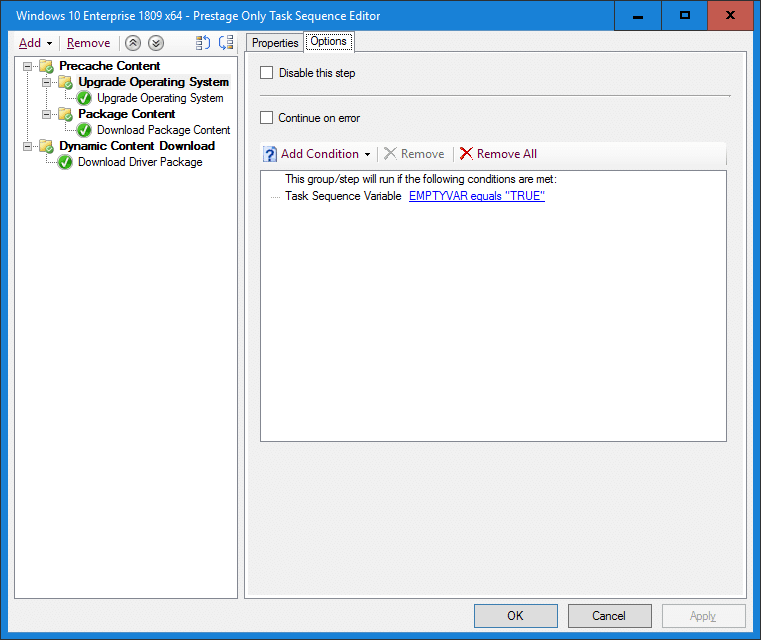
Task: Maximize the Task Sequence Editor window
Action: tap(684, 16)
